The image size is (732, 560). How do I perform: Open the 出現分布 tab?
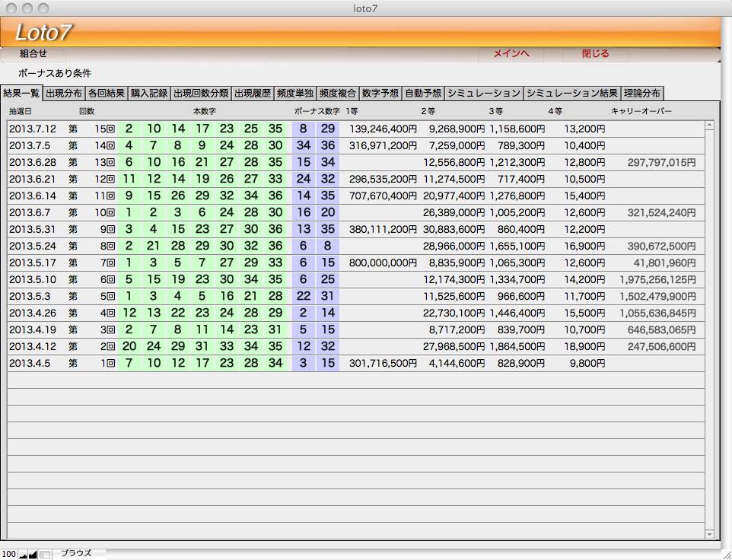pyautogui.click(x=64, y=94)
